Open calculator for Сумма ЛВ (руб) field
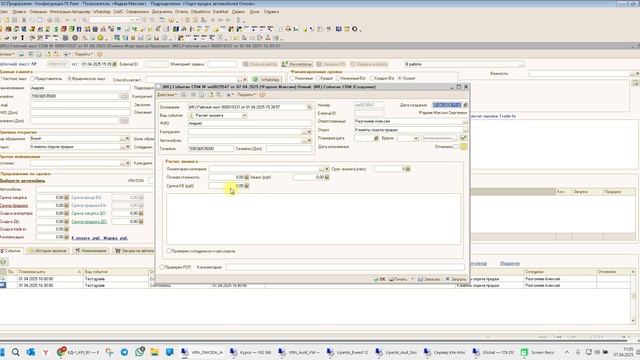This screenshot has height=360, width=640. 247,186
